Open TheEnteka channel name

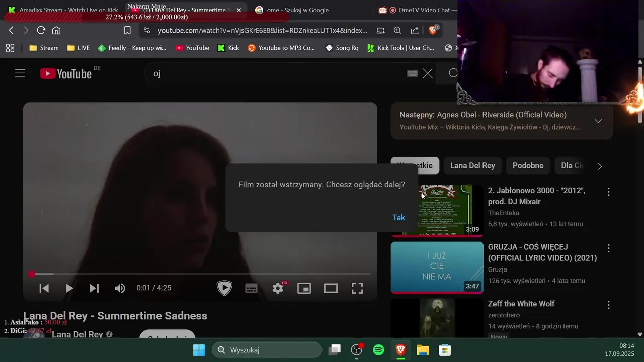click(x=504, y=213)
